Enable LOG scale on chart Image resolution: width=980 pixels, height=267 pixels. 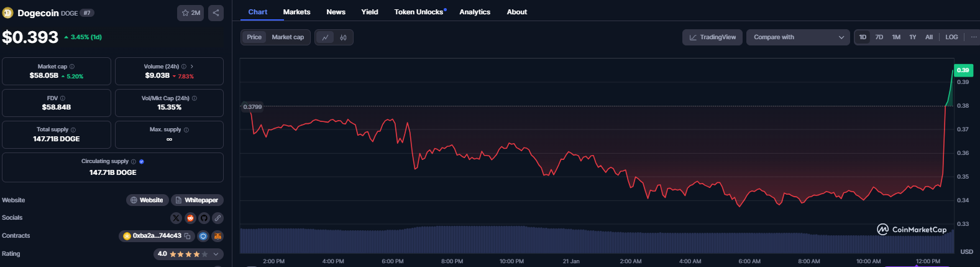point(951,37)
